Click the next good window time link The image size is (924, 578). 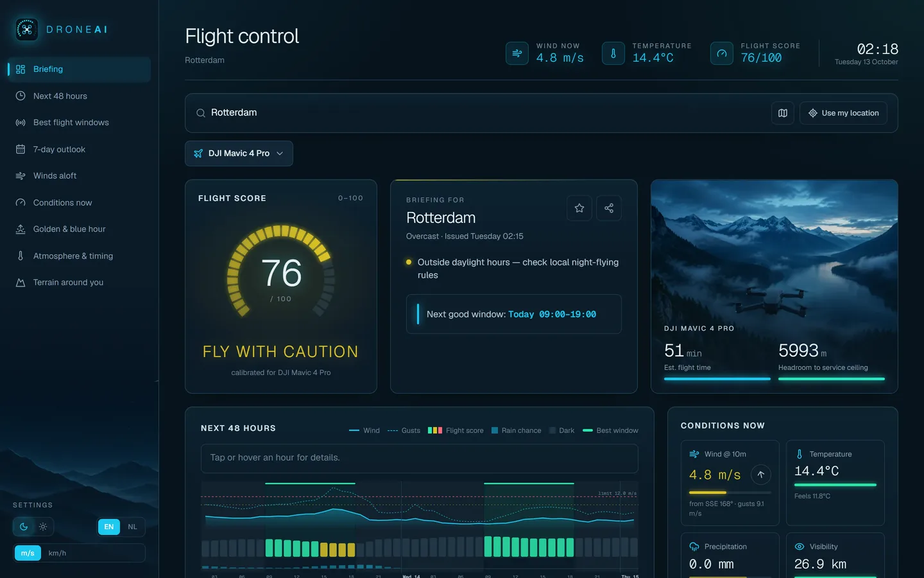tap(552, 314)
